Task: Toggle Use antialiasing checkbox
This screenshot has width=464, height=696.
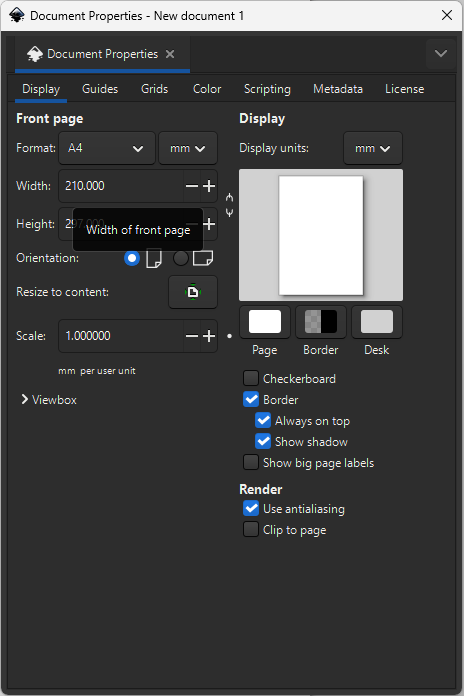Action: 251,509
